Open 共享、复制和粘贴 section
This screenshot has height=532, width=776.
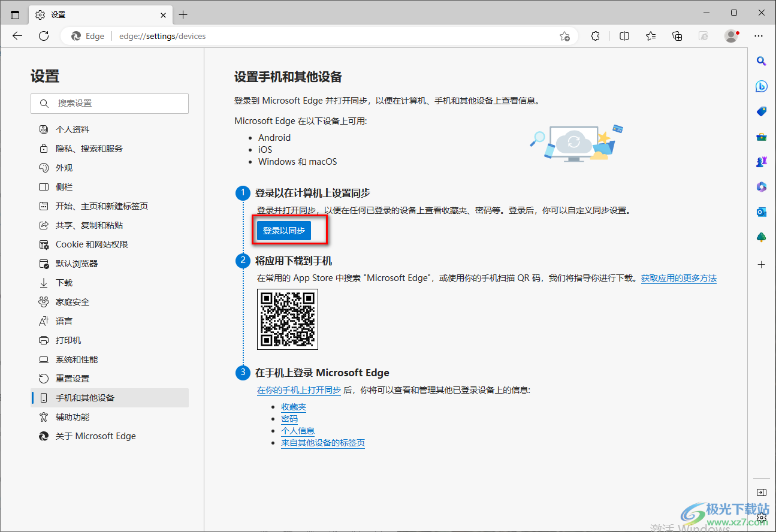pos(110,225)
